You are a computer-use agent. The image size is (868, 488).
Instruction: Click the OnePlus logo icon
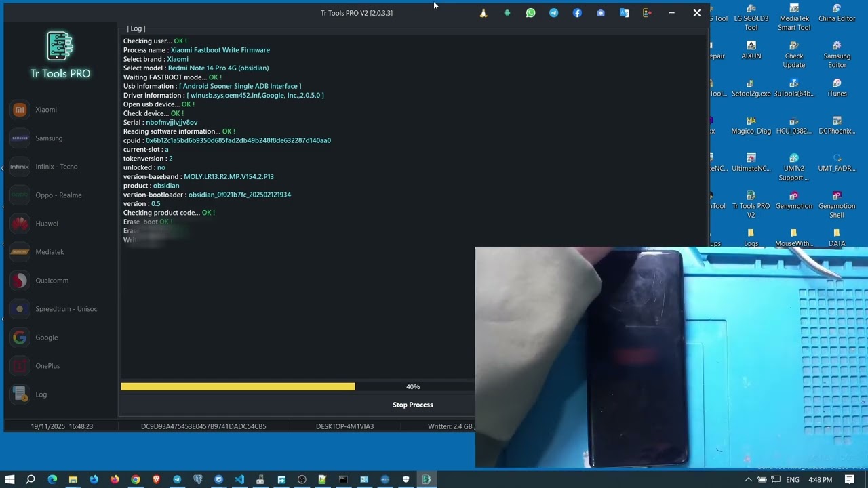tap(20, 366)
